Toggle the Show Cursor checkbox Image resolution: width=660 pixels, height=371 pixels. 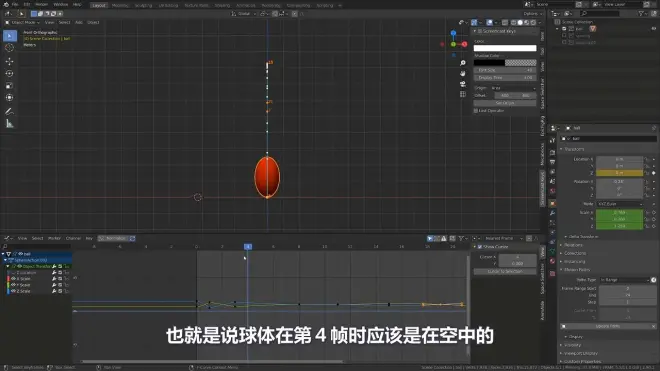tap(480, 247)
